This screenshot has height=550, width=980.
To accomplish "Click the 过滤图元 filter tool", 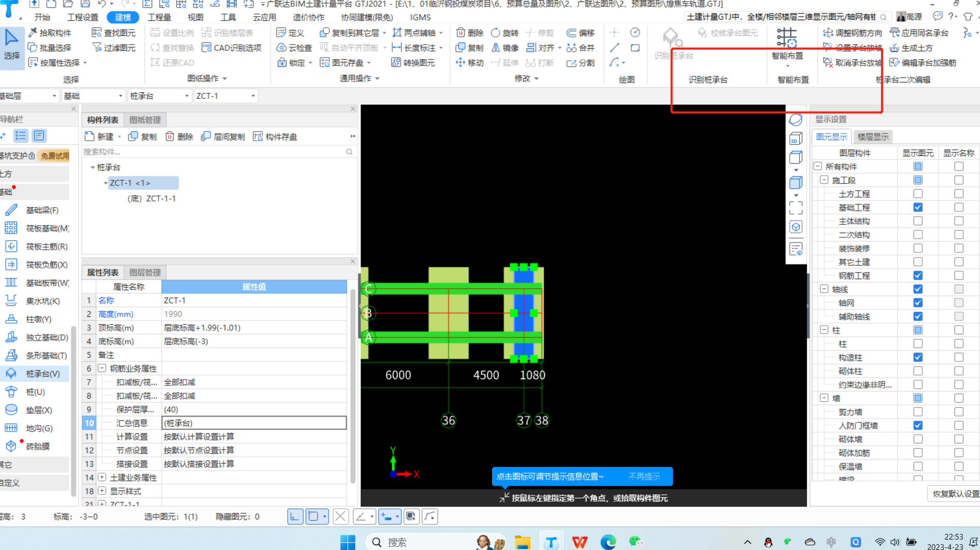I will pos(114,48).
